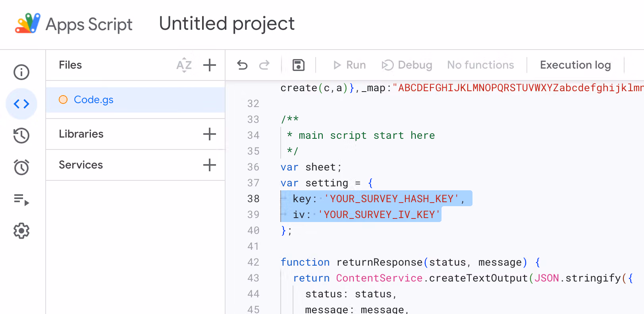Click the 'YOUR_SURVEY_IV_KEY' string
This screenshot has width=644, height=314.
pos(379,214)
